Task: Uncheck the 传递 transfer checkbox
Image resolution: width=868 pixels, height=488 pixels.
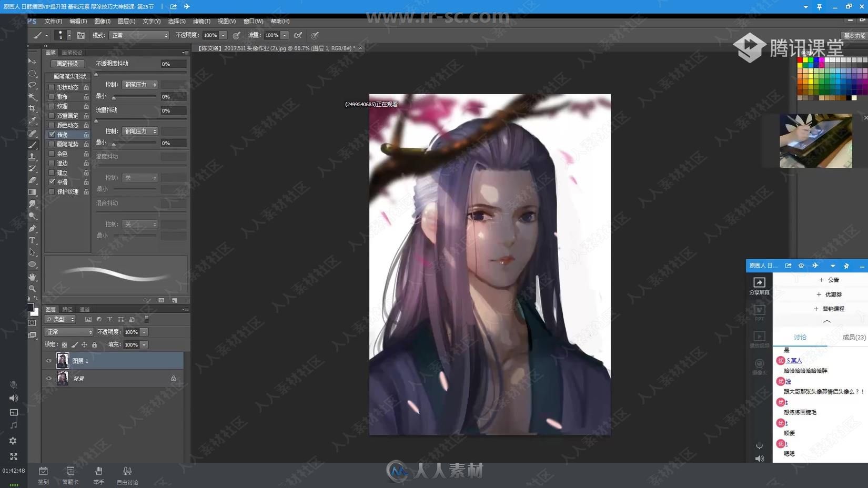Action: tap(52, 135)
